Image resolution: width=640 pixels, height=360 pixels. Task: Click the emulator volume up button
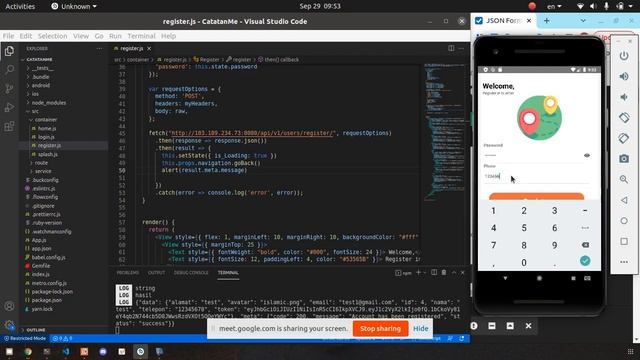click(x=624, y=76)
